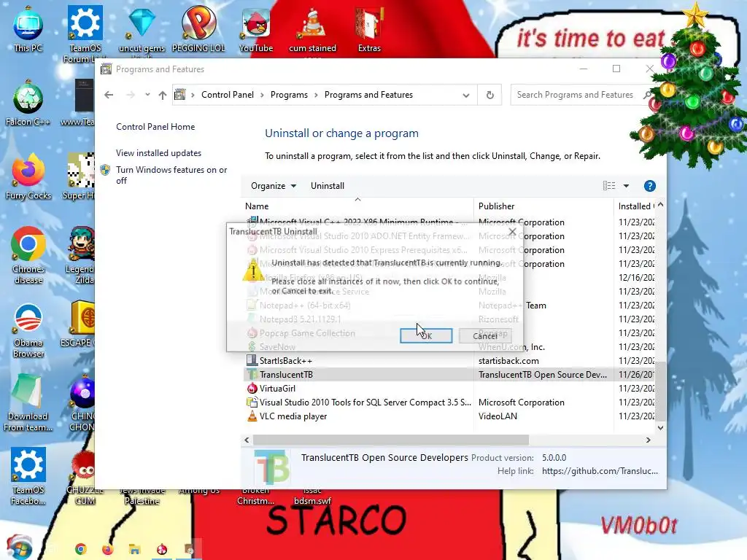
Task: Select the TranslucentTB program row
Action: coord(449,374)
